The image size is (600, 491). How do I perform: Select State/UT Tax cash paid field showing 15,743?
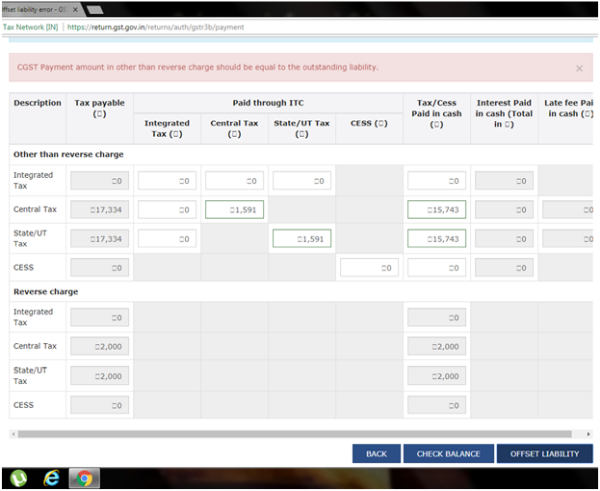[x=436, y=238]
